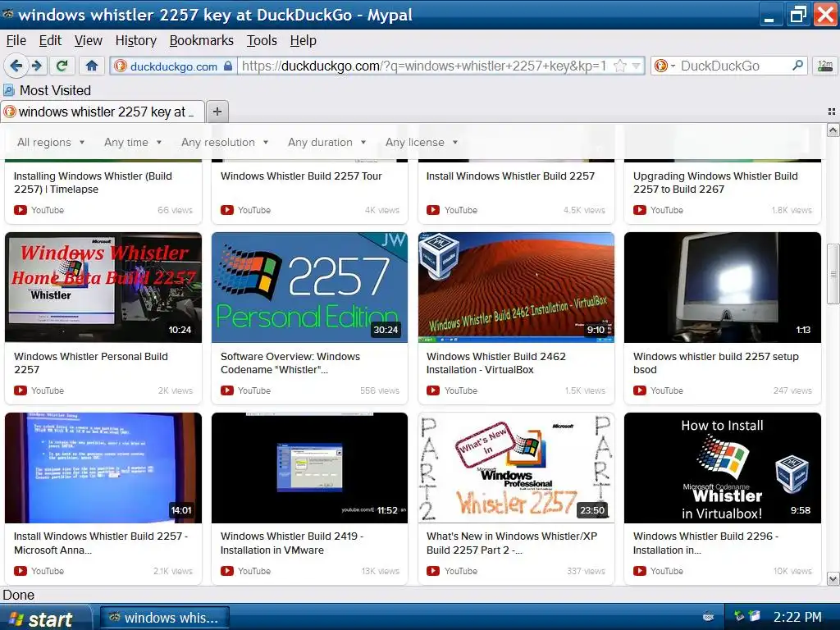Click the Windows XP start button
This screenshot has width=840, height=630.
click(x=45, y=618)
